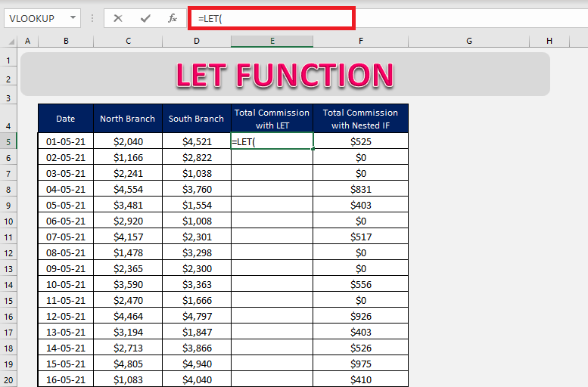The width and height of the screenshot is (588, 387).
Task: Select column H header
Action: 549,41
